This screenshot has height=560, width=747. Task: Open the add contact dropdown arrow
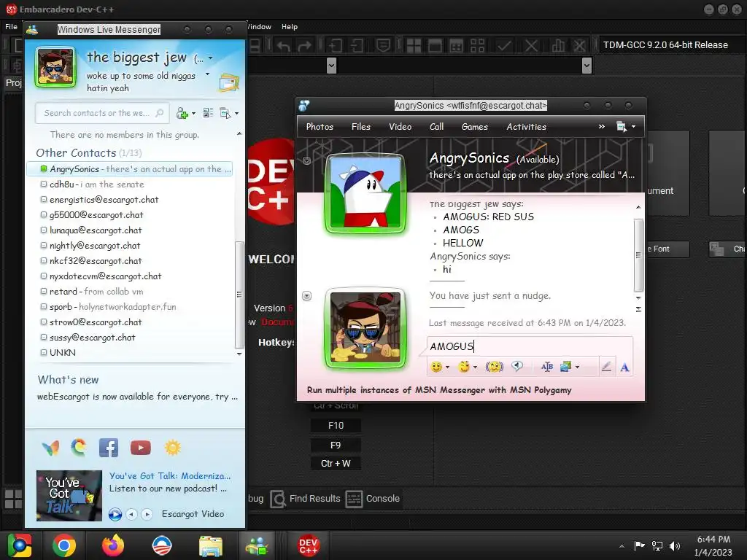click(193, 113)
